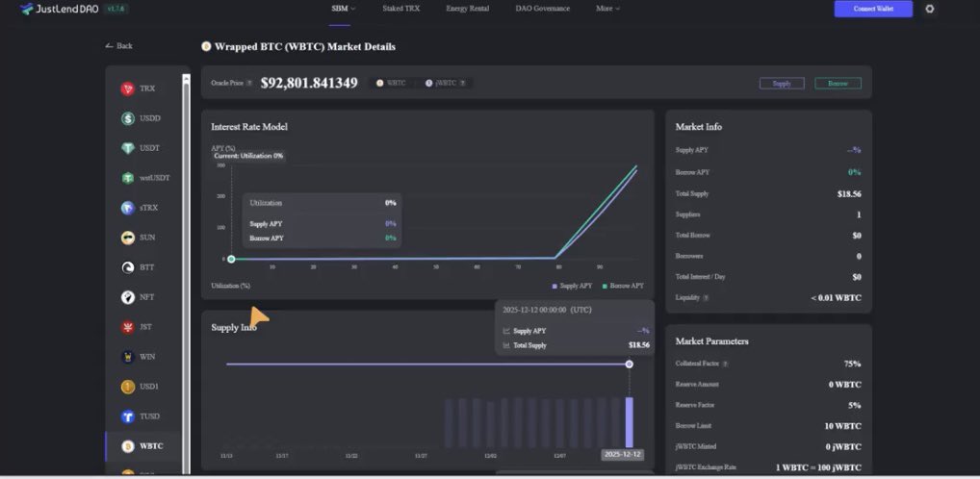Click the Connect Wallet button

(873, 9)
